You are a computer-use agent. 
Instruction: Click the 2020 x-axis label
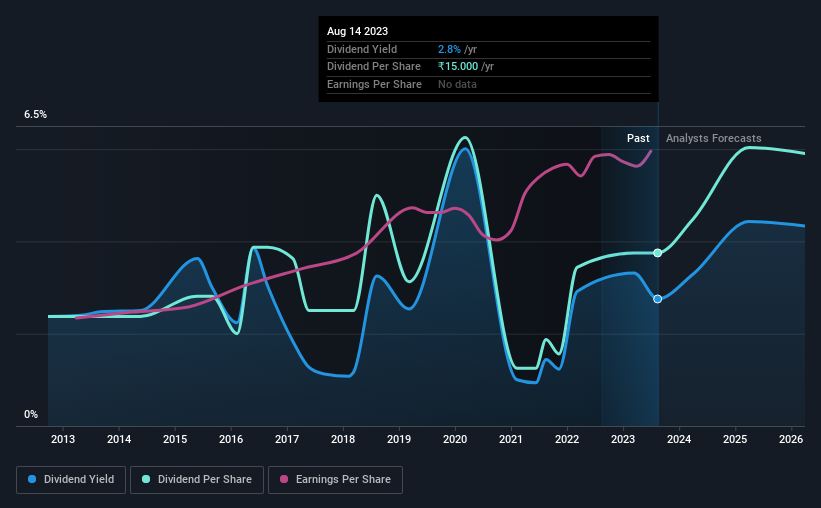pyautogui.click(x=455, y=439)
